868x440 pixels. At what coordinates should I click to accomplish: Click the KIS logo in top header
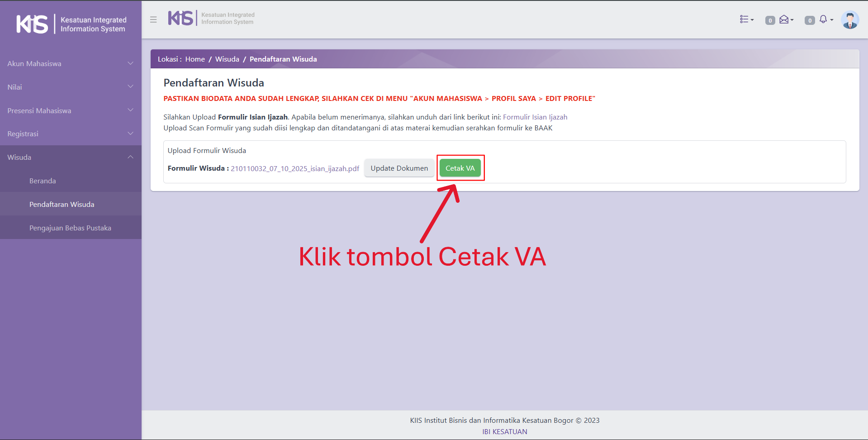point(181,19)
